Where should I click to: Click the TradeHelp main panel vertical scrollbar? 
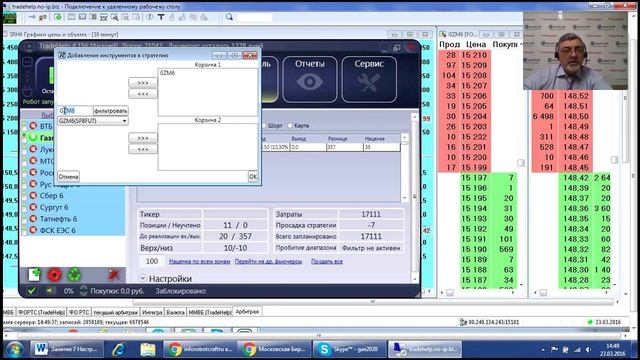point(414,198)
